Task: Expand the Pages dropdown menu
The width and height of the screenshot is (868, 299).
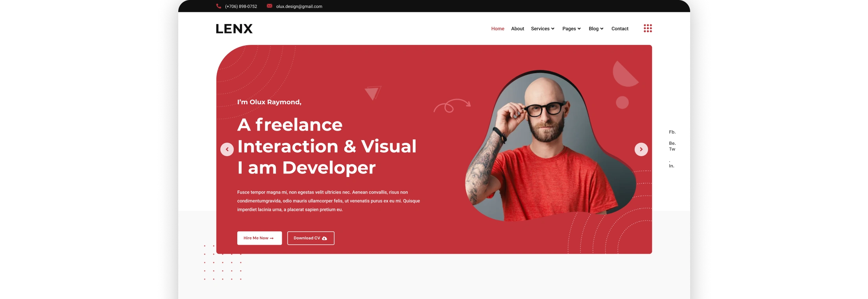Action: pos(571,29)
